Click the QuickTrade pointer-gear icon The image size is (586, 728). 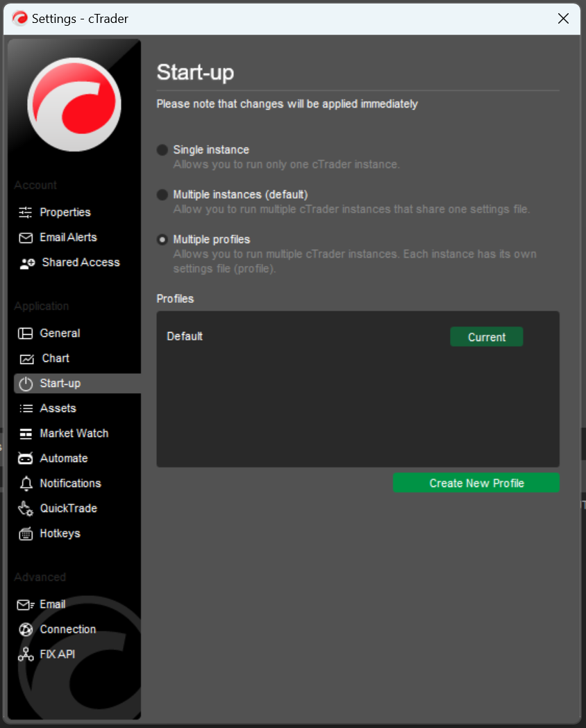click(26, 509)
